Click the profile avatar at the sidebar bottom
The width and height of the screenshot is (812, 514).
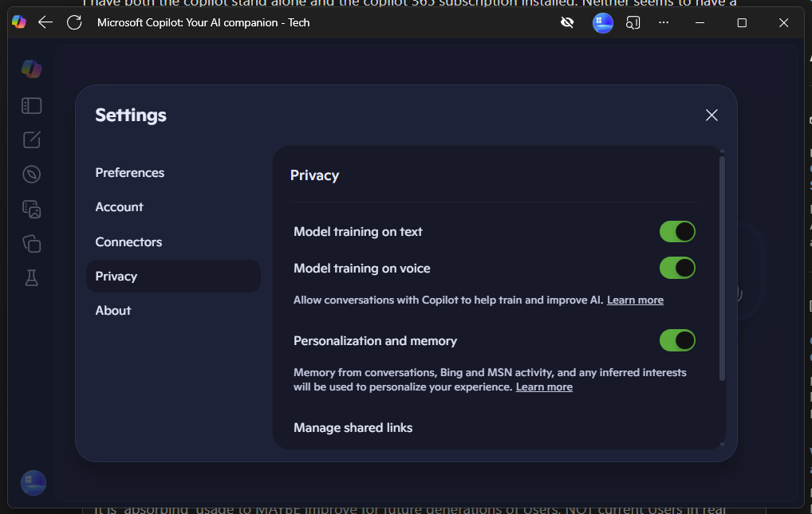[x=34, y=483]
